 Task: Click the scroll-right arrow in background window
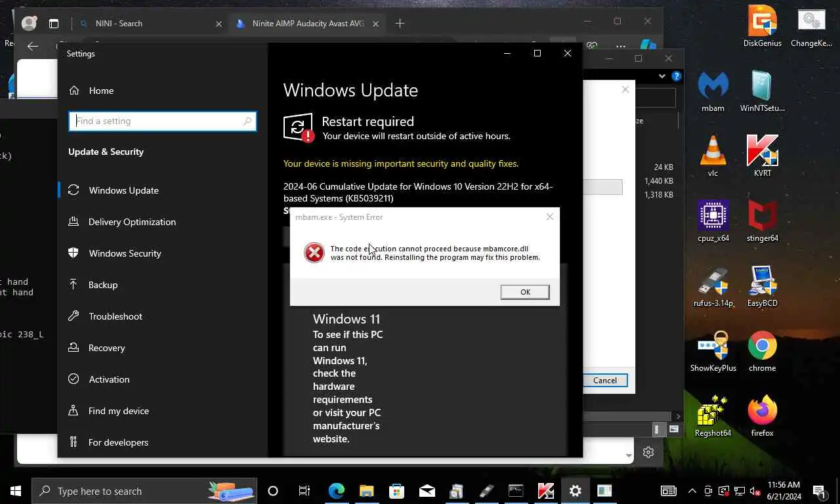(679, 416)
